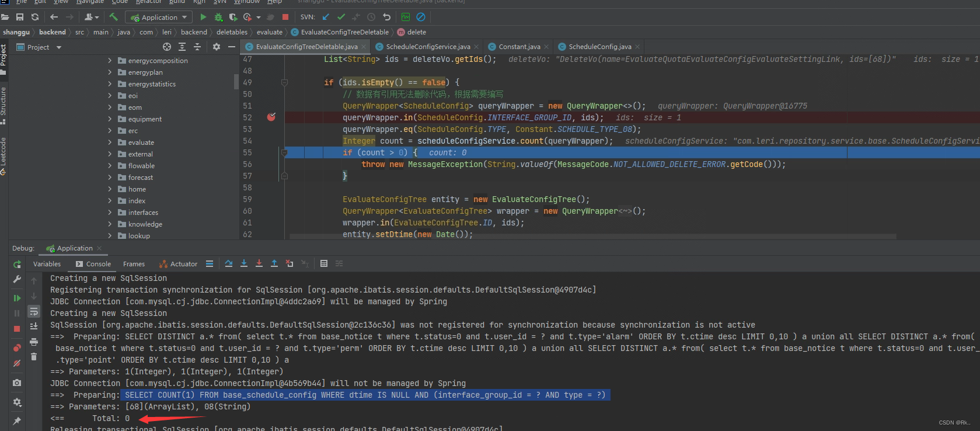This screenshot has height=431, width=980.
Task: Click the Save All icon in the main toolbar
Action: (x=20, y=17)
